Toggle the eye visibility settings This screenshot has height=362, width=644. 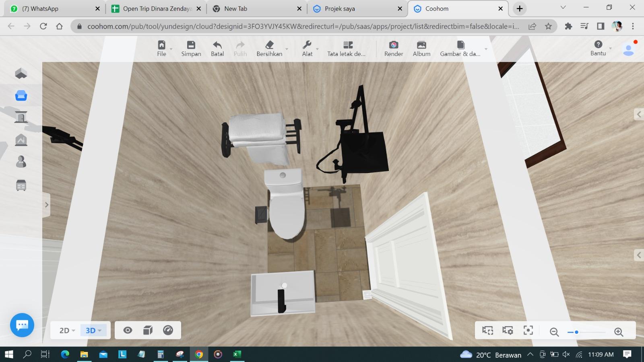pos(128,330)
